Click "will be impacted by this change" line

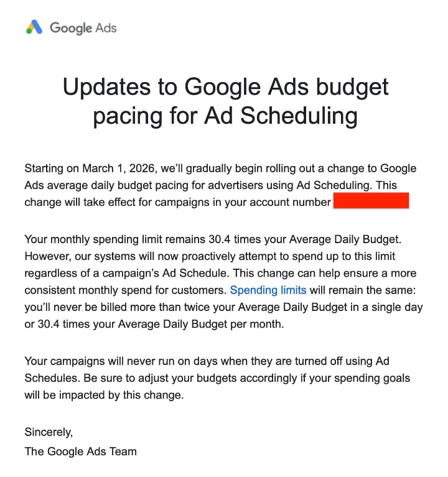[x=104, y=396]
